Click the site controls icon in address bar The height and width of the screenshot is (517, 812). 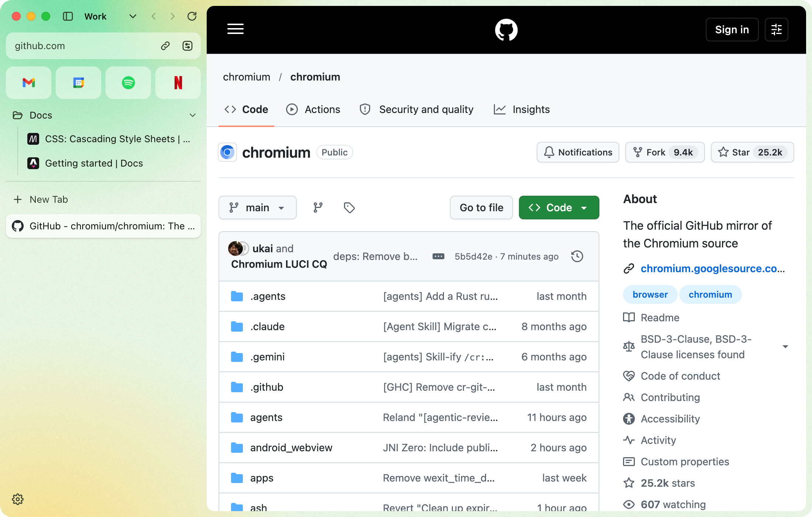point(187,46)
